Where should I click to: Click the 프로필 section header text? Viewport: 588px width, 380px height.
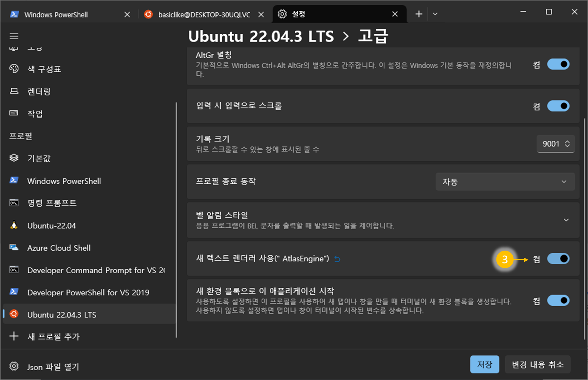21,136
